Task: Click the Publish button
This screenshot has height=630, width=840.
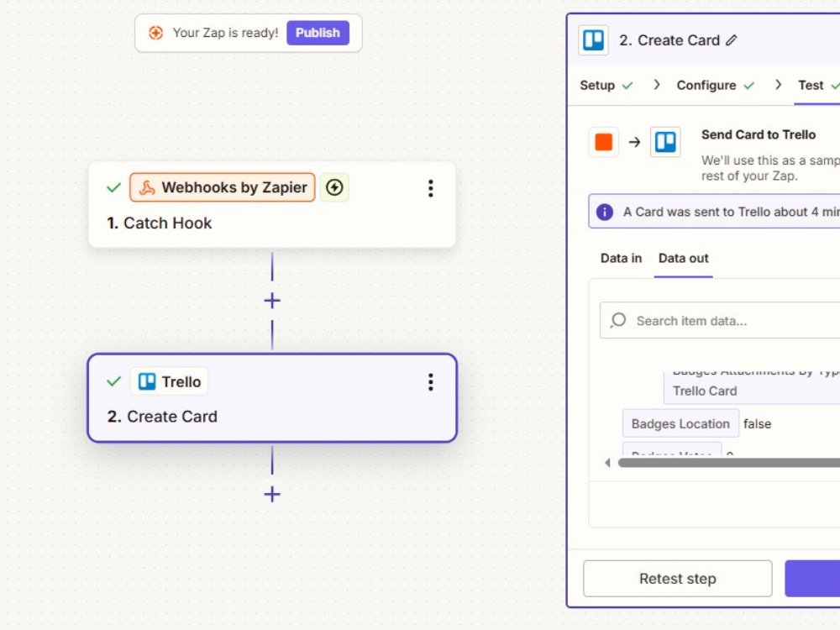Action: coord(318,33)
